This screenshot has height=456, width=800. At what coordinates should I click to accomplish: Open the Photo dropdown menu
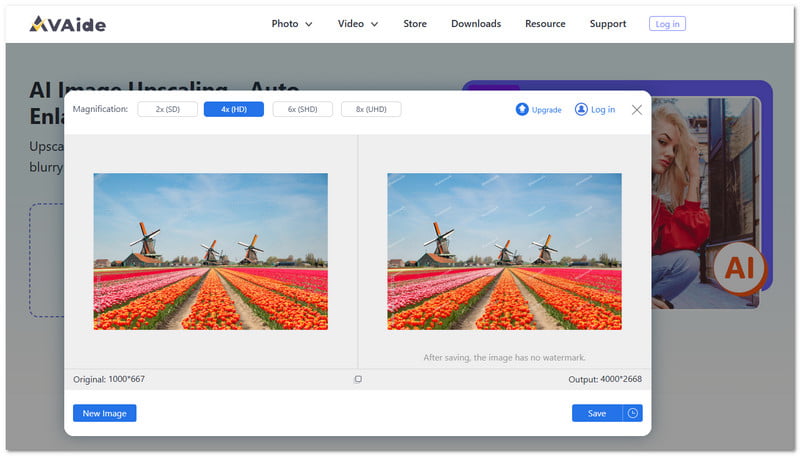pyautogui.click(x=291, y=23)
